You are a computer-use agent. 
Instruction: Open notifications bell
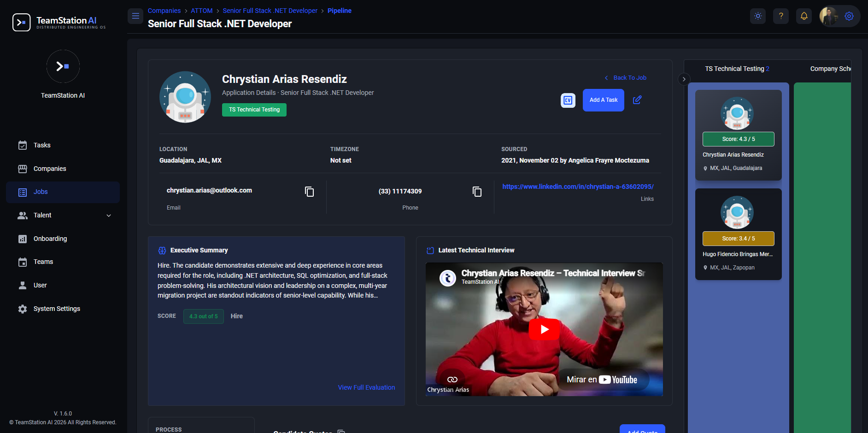(x=804, y=16)
